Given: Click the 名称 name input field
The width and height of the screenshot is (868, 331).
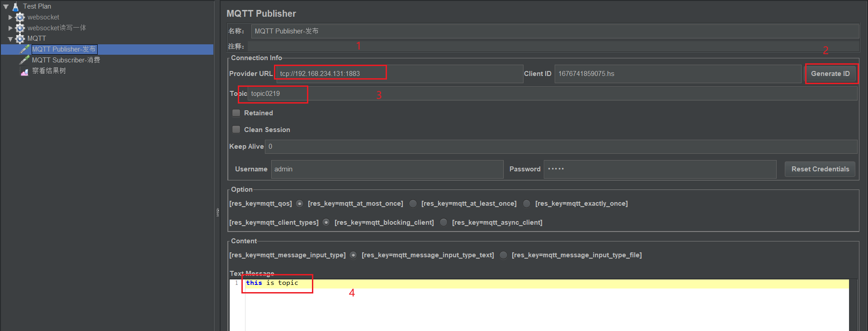Looking at the screenshot, I should [555, 31].
